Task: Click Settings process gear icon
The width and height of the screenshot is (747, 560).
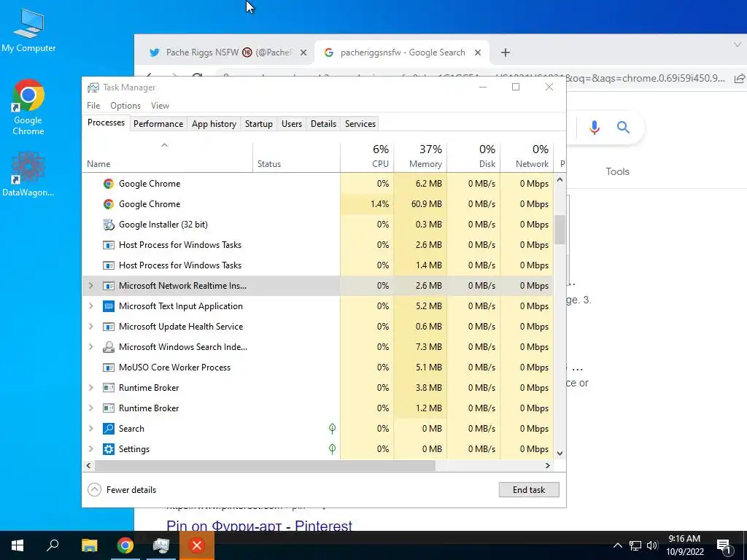Action: [x=109, y=449]
